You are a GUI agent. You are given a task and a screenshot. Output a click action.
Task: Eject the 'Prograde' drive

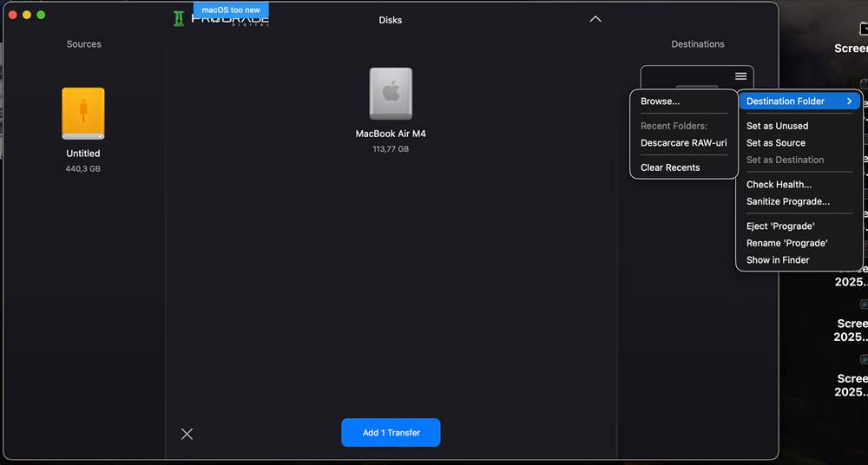pos(779,226)
